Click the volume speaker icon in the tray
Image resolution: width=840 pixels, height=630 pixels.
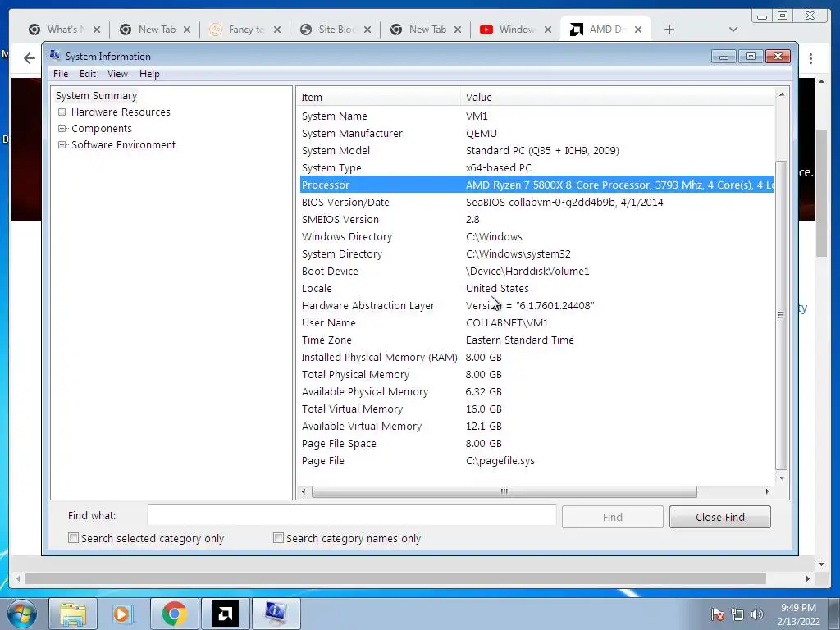(757, 614)
